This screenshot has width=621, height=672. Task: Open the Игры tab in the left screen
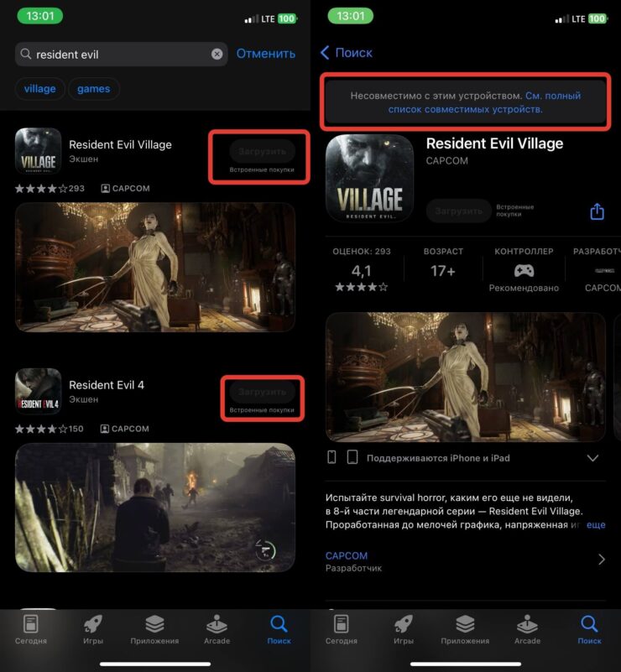click(x=93, y=629)
